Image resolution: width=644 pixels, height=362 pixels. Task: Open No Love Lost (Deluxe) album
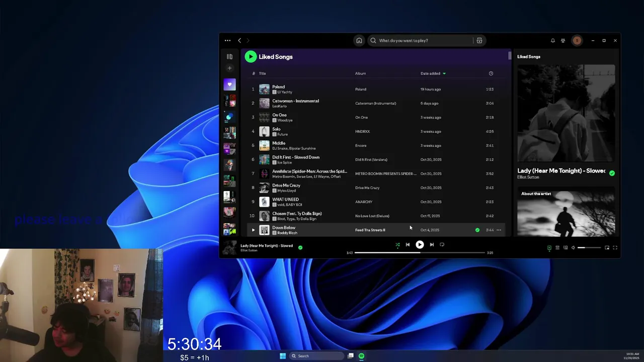point(372,216)
